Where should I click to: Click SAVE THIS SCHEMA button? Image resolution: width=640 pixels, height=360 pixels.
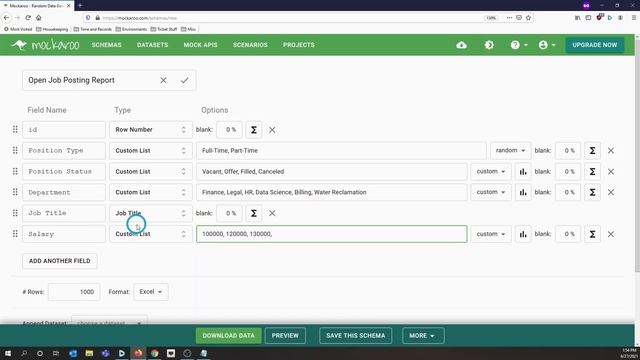[x=356, y=336]
